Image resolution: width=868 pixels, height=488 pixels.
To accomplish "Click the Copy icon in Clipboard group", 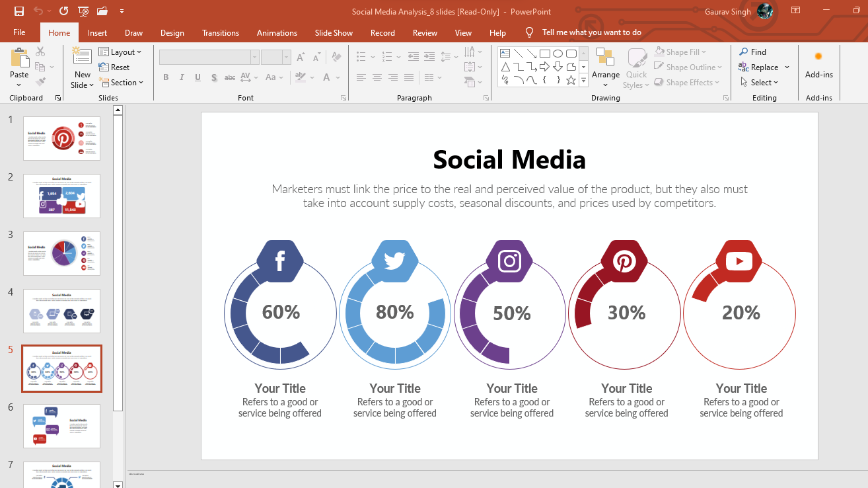I will pos(40,67).
